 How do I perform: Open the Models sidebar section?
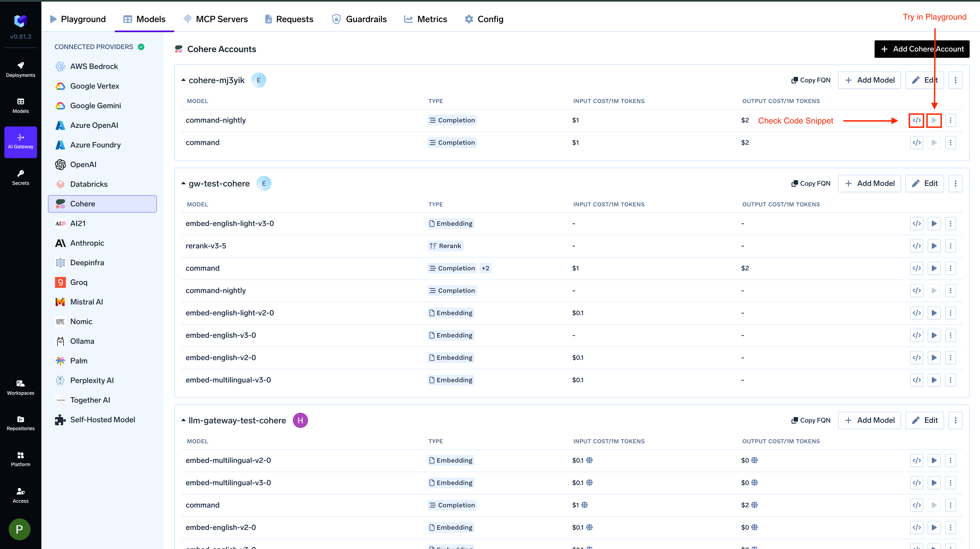(x=20, y=106)
